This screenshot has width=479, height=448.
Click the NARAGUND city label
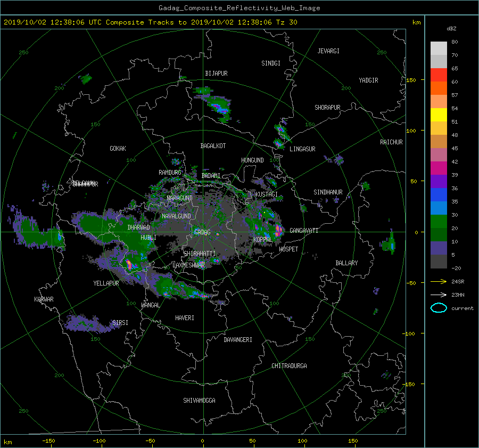[180, 198]
